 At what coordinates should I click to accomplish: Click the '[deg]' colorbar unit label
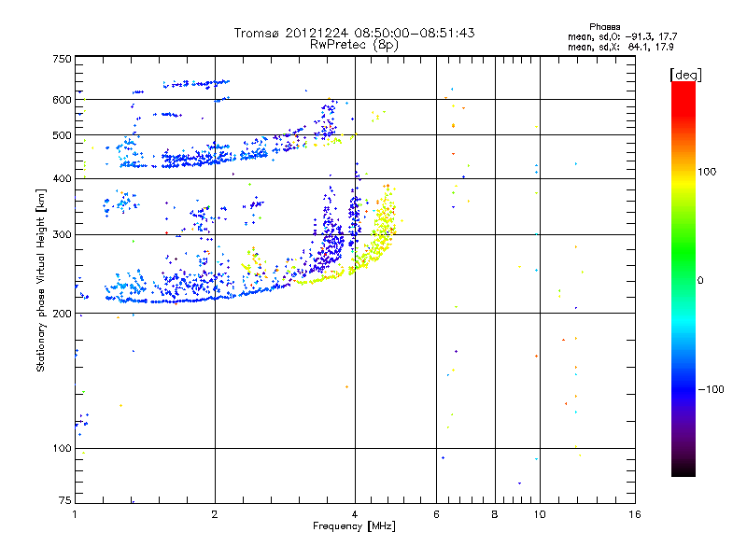point(685,75)
